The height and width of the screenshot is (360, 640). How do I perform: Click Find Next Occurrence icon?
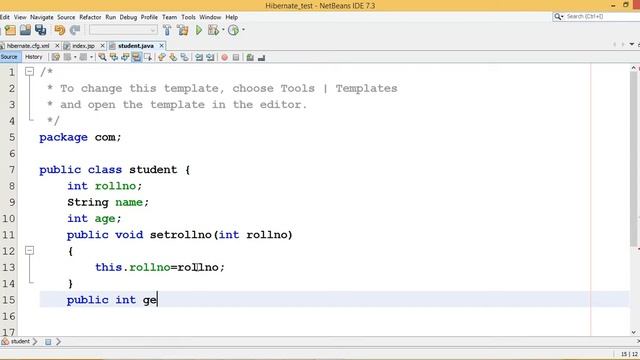coord(125,57)
